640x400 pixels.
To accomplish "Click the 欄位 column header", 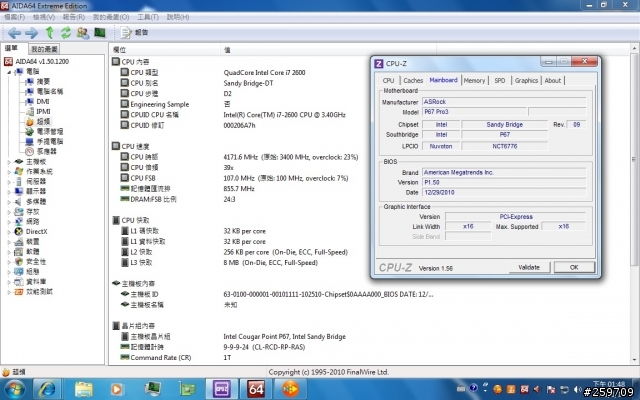I will pos(165,50).
